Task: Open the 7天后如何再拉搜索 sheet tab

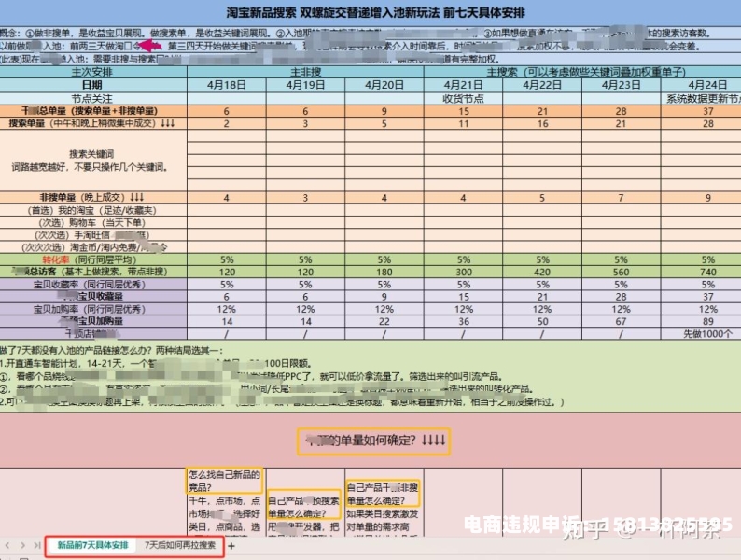Action: (181, 545)
